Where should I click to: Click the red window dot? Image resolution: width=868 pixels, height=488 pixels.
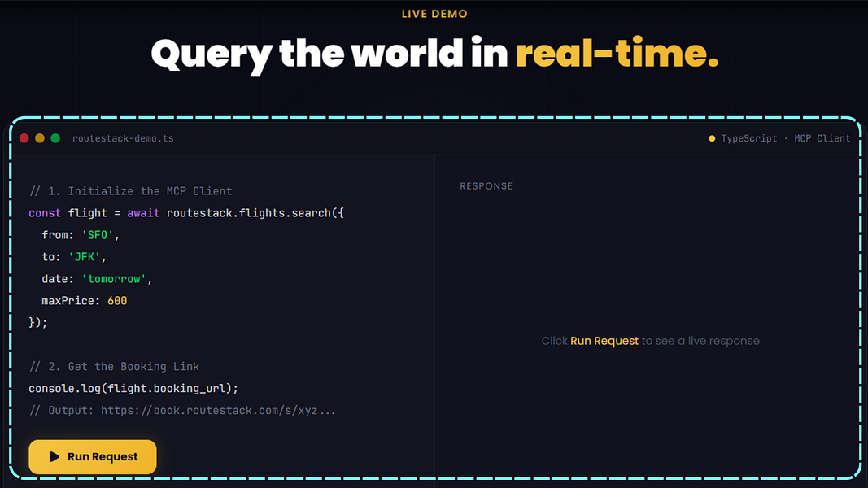pyautogui.click(x=24, y=138)
